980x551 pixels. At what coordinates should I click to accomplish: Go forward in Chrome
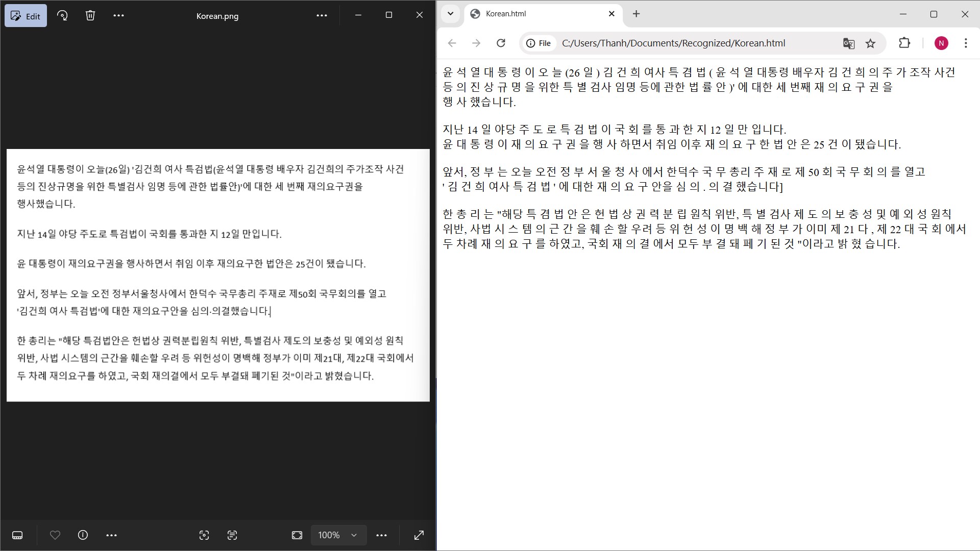[x=476, y=43]
